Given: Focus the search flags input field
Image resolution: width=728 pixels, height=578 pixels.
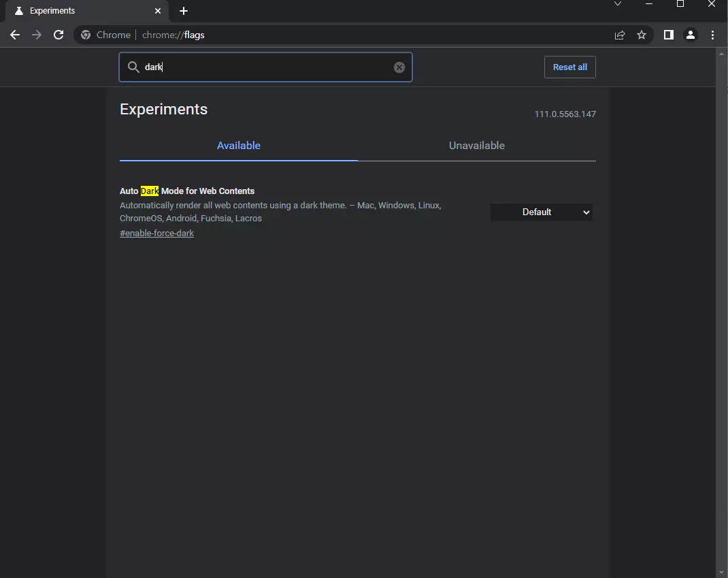Looking at the screenshot, I should [x=265, y=67].
